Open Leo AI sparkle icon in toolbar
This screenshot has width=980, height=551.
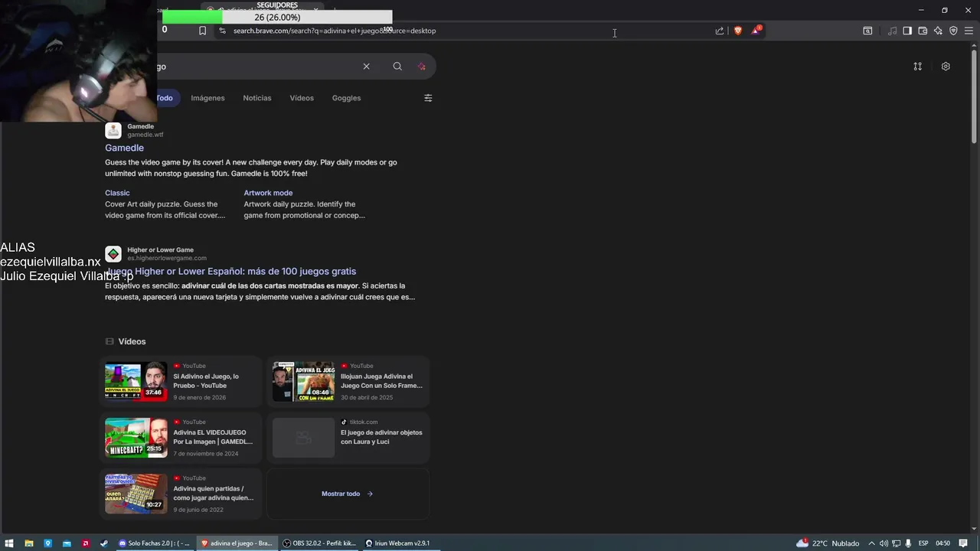pos(938,31)
